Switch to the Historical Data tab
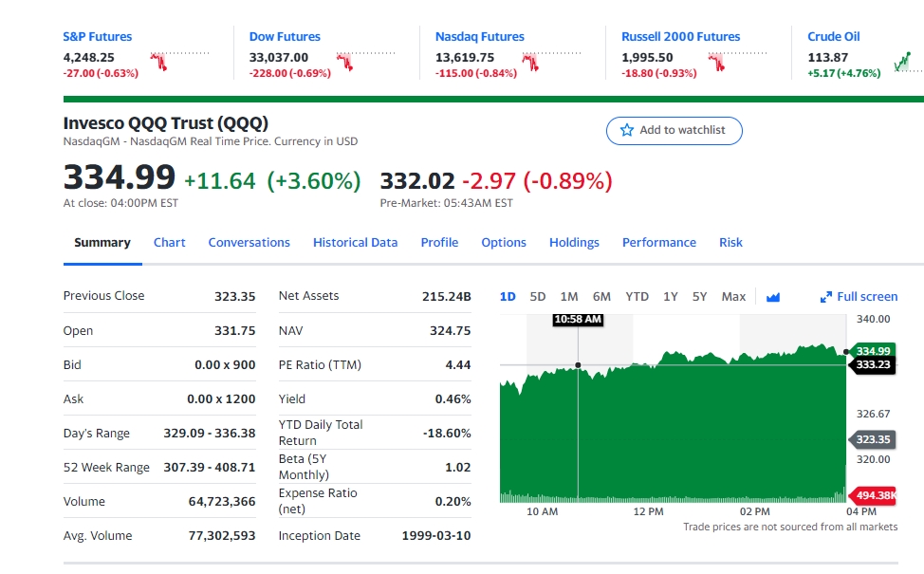The image size is (924, 574). (355, 243)
